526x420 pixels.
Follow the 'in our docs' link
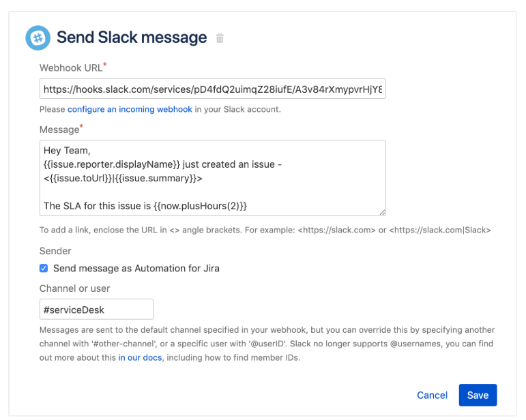(140, 358)
